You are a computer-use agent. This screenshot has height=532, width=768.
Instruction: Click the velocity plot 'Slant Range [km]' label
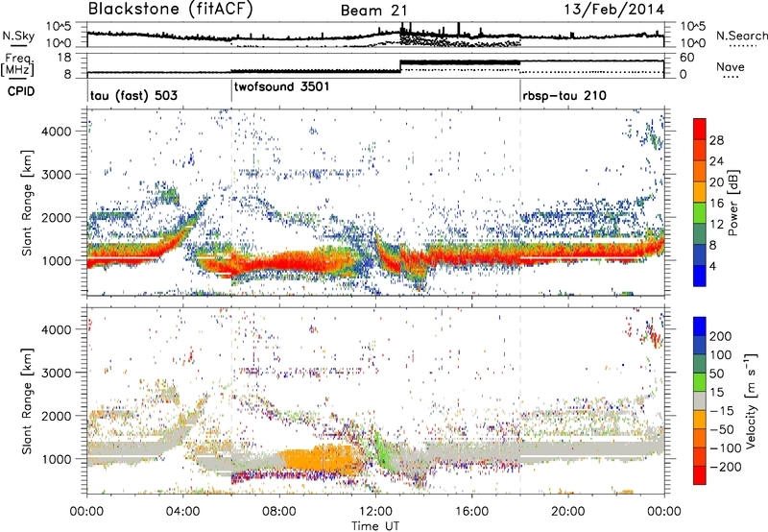27,400
